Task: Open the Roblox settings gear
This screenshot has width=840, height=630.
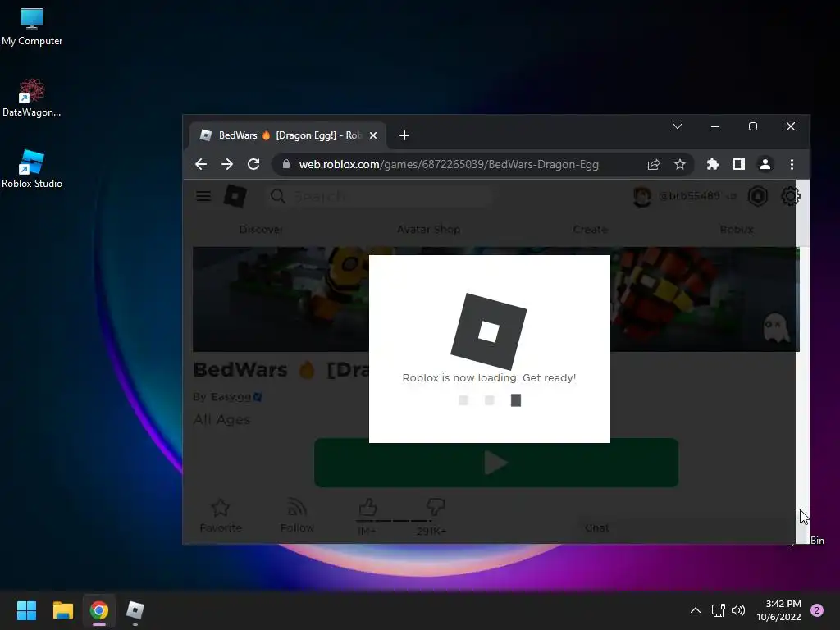Action: 790,196
